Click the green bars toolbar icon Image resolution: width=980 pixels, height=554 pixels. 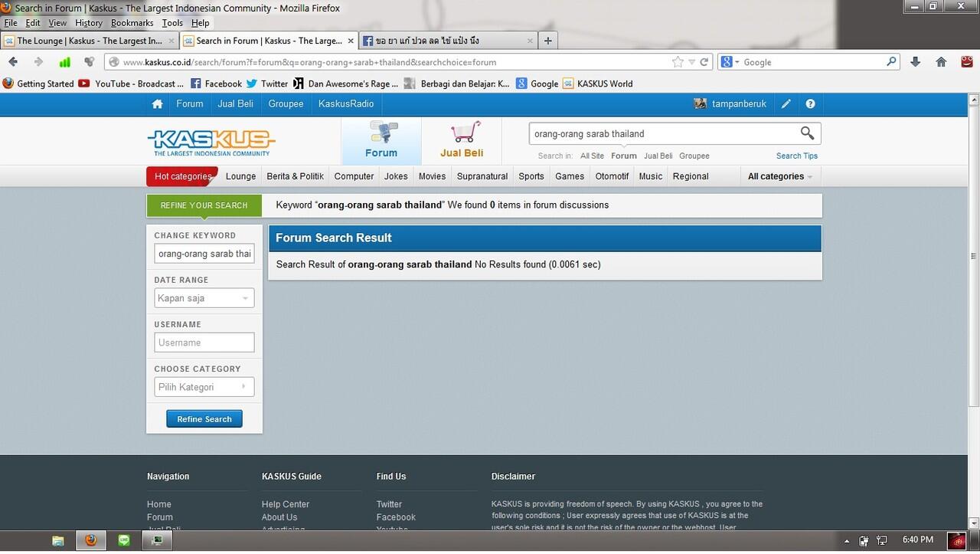click(x=65, y=62)
